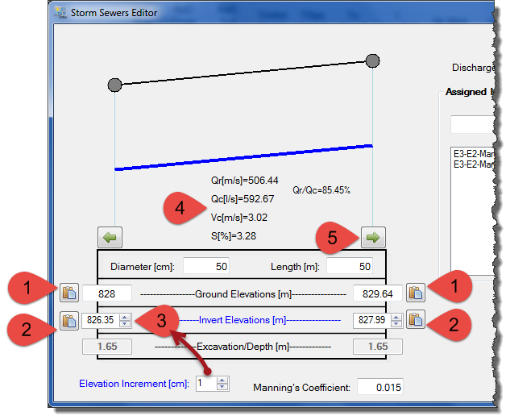Click paste icon beside left invert elevation 826.35

(68, 320)
